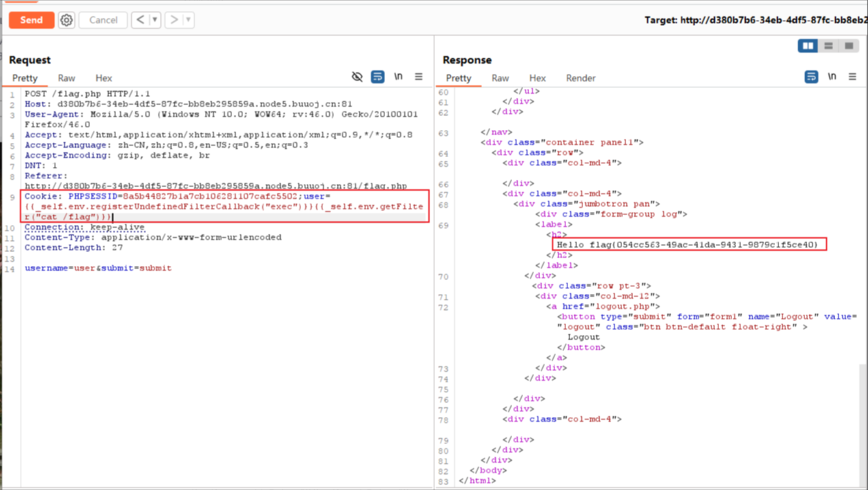Open the forward history dropdown arrow

[188, 20]
